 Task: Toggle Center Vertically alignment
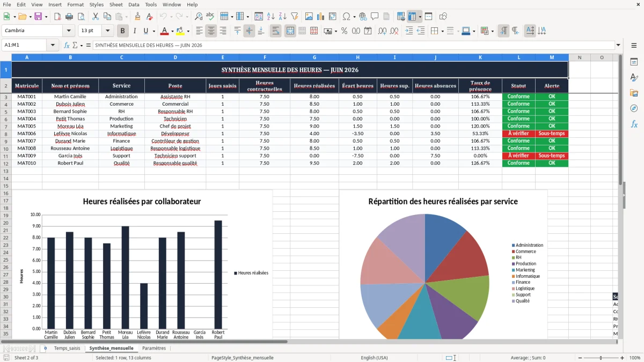(x=249, y=31)
